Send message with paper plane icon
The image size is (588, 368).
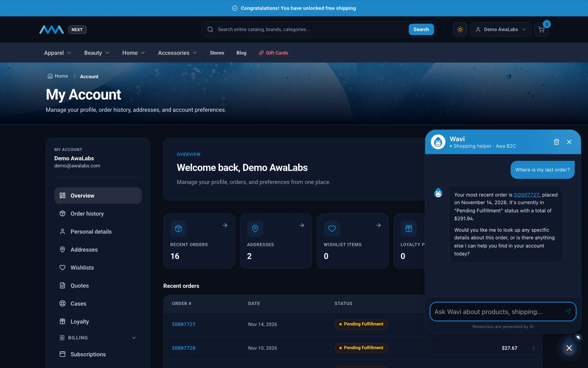(568, 311)
